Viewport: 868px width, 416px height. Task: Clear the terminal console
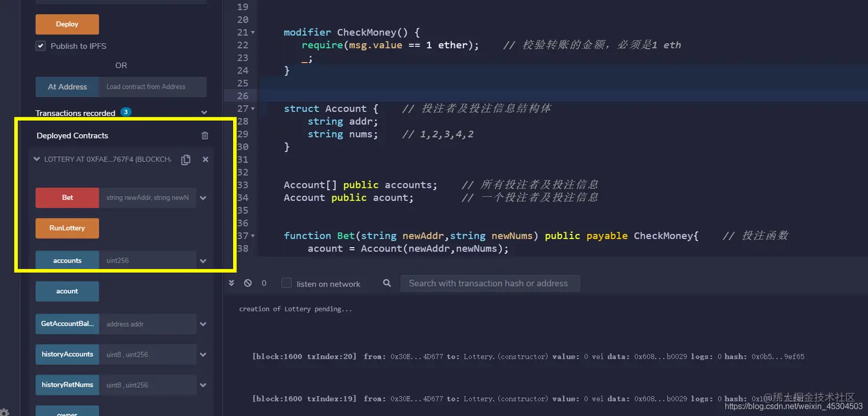[x=248, y=283]
